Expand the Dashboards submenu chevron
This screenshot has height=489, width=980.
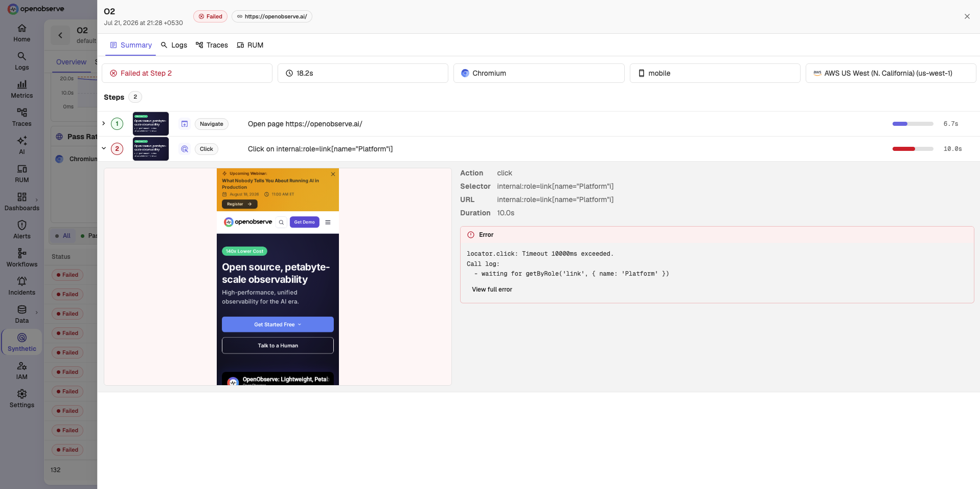pos(36,200)
